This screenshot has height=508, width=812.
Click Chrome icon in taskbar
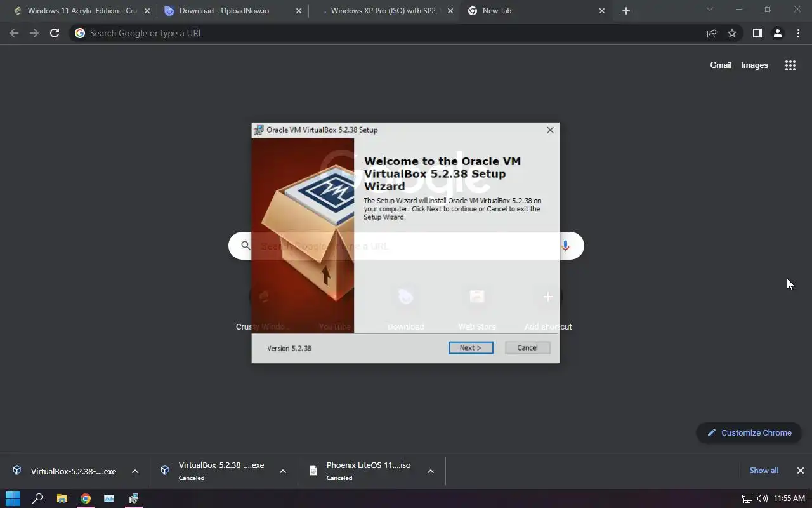point(86,498)
